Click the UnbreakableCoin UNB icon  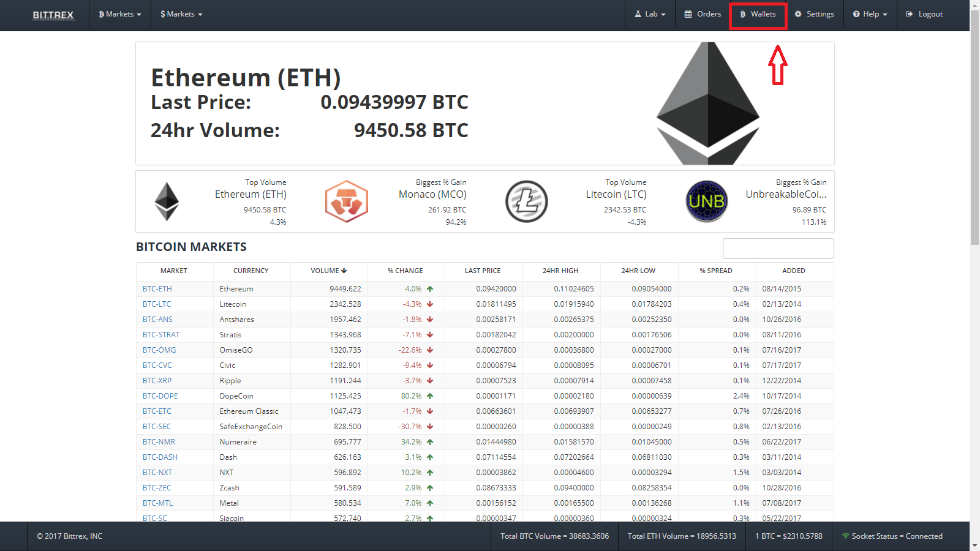tap(706, 201)
